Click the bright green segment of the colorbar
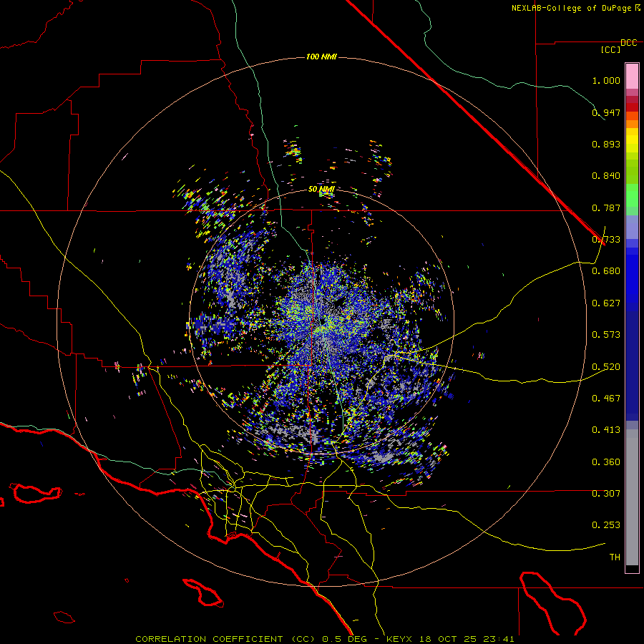The image size is (644, 644). click(x=632, y=195)
